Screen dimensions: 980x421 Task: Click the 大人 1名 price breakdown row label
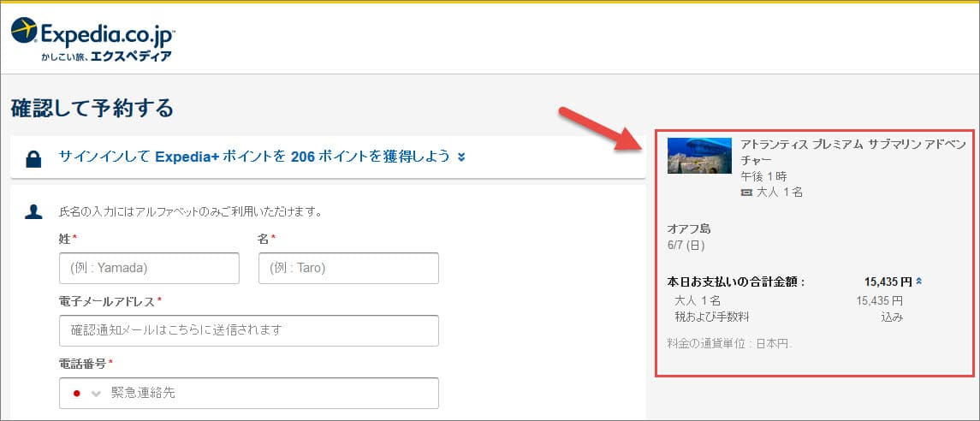tap(698, 300)
